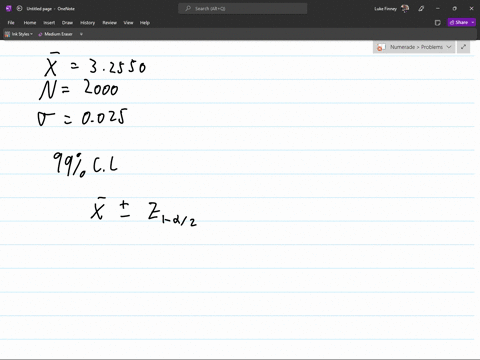Expand the toolbar customize arrow after Medium Eraser
The width and height of the screenshot is (480, 360).
[81, 34]
